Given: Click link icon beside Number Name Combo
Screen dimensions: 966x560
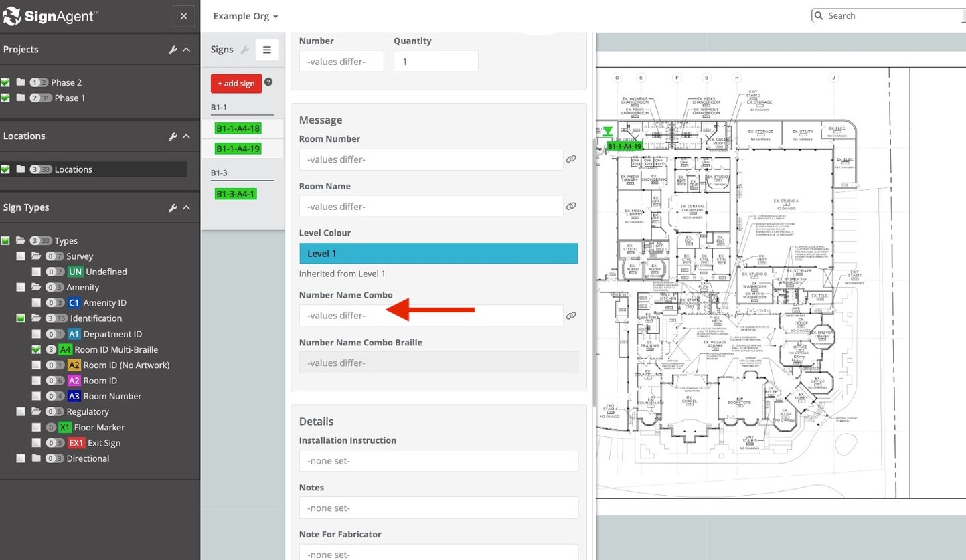Looking at the screenshot, I should 571,316.
